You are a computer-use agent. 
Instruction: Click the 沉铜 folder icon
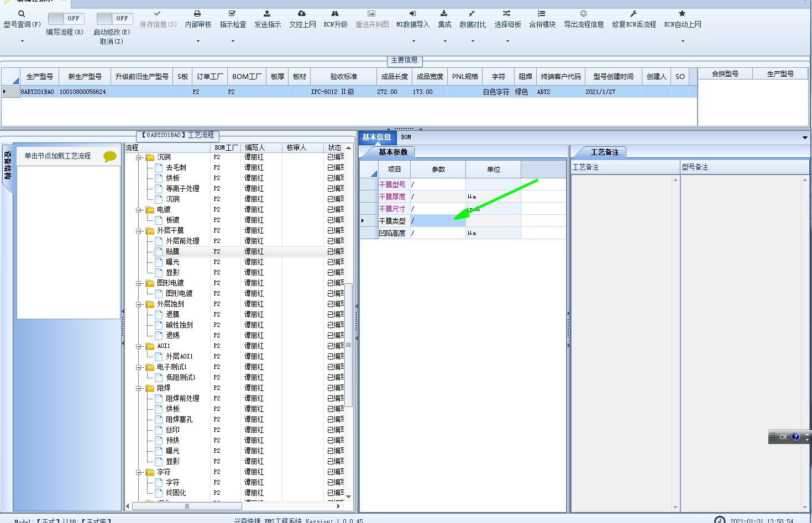(150, 157)
